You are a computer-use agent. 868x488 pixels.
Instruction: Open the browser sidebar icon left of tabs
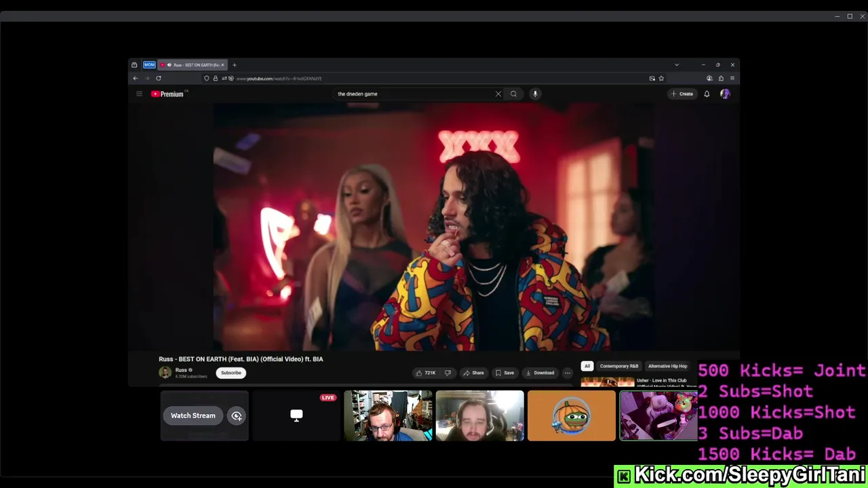(134, 65)
